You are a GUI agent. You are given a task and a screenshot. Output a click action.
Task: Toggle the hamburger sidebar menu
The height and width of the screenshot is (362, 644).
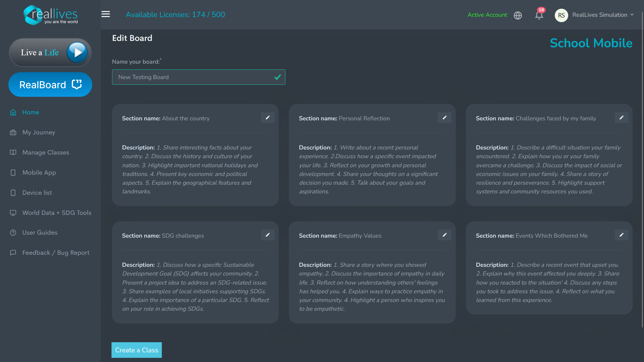[x=106, y=14]
